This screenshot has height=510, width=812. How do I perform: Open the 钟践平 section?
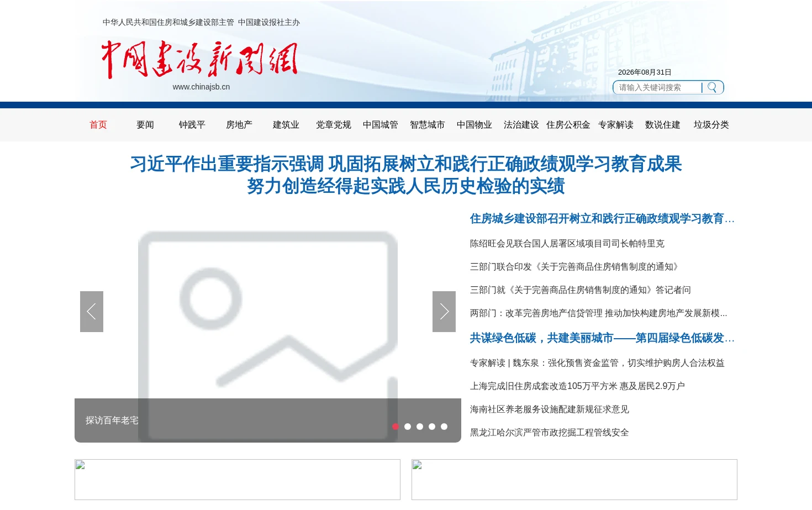tap(192, 125)
